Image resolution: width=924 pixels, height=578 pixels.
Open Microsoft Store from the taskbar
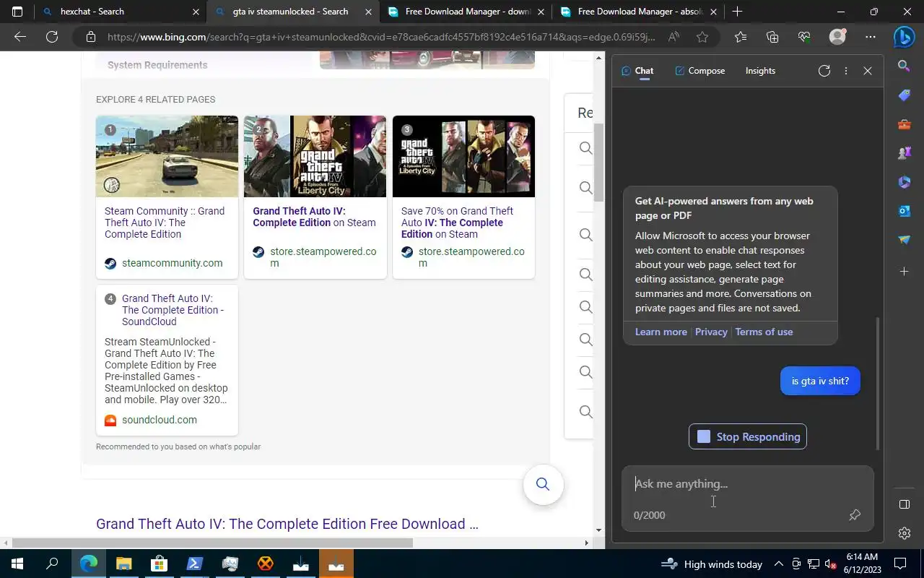pos(159,564)
